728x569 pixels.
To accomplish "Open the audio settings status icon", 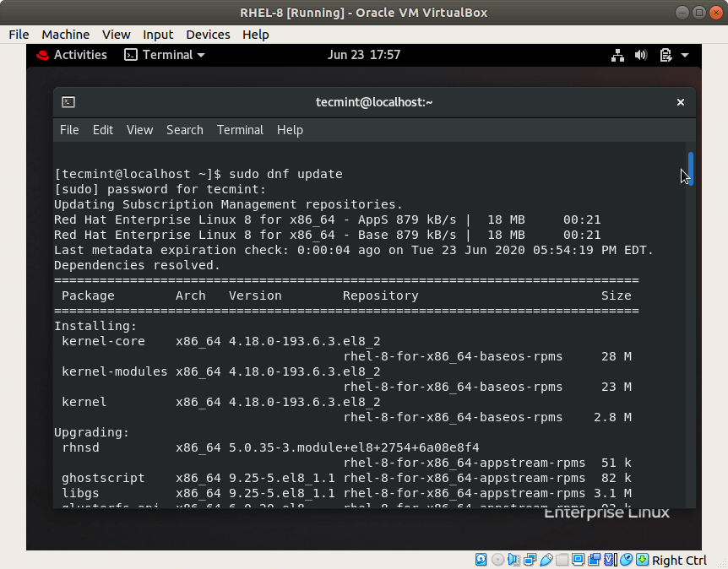I will click(x=514, y=560).
